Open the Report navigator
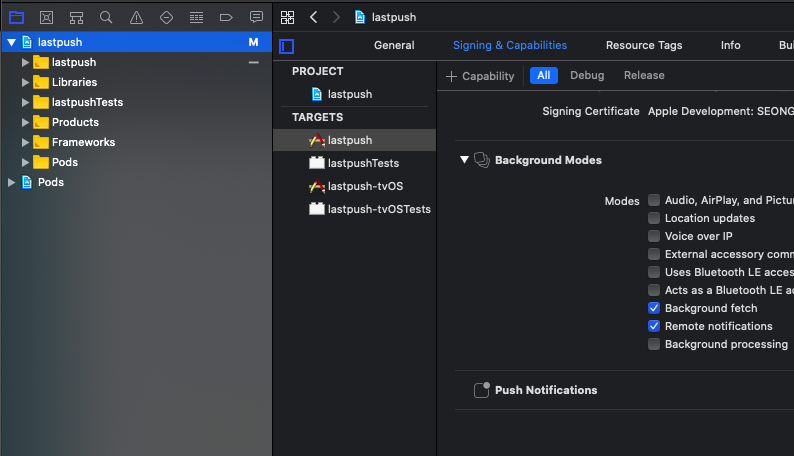Viewport: 794px width, 456px height. point(256,18)
